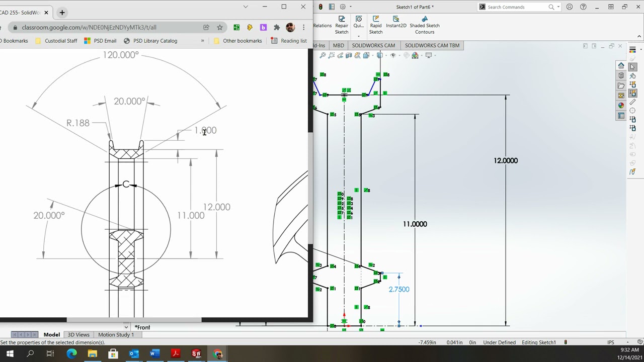Expand the Search Commands dropdown arrow

558,7
